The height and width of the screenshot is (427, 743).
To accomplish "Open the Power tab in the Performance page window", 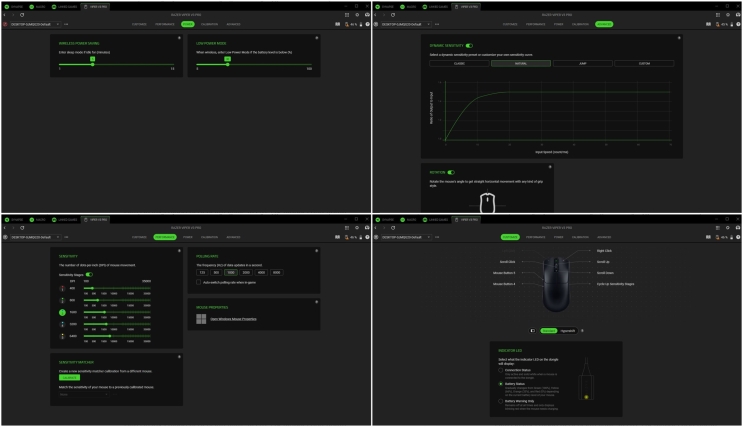I will click(x=188, y=237).
